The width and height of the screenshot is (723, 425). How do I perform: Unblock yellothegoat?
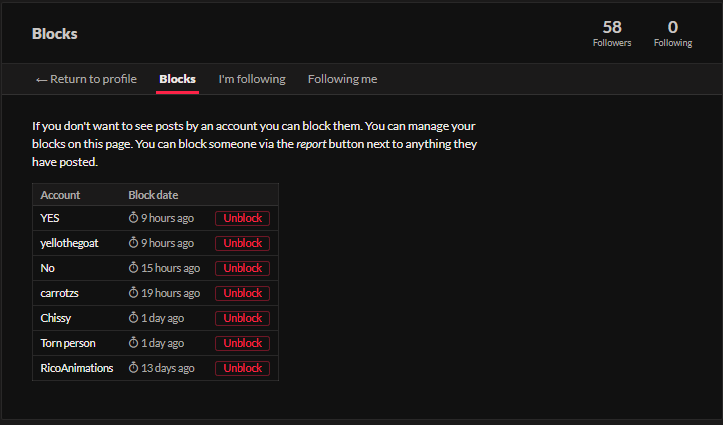point(242,243)
